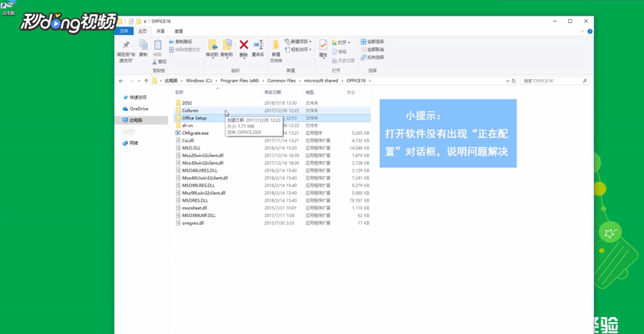The width and height of the screenshot is (644, 334).
Task: Click 此电脑 in the address bar
Action: [171, 81]
